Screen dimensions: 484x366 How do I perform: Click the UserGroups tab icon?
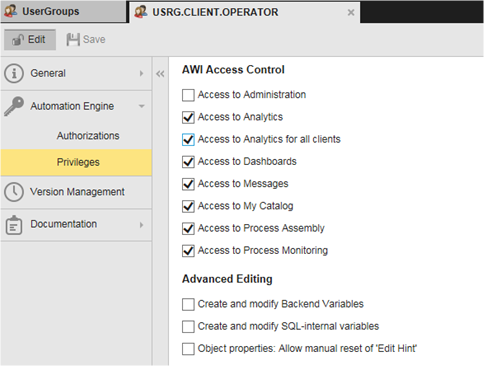pyautogui.click(x=11, y=11)
